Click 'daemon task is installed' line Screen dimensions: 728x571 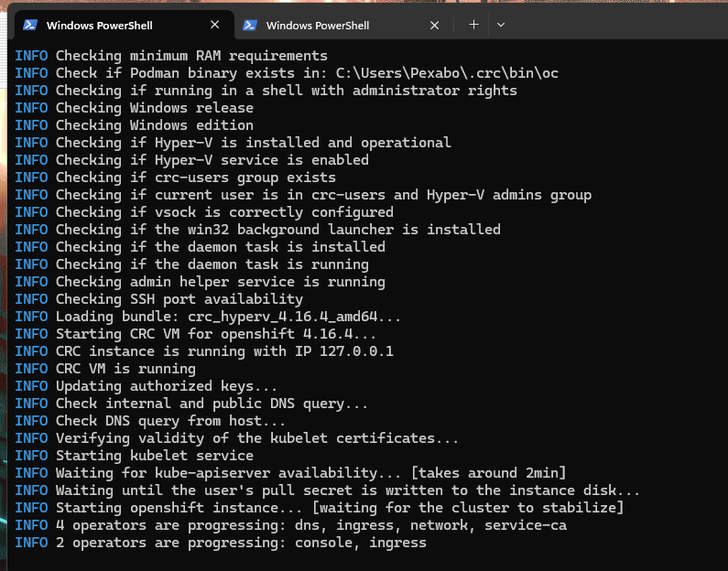[x=200, y=247]
